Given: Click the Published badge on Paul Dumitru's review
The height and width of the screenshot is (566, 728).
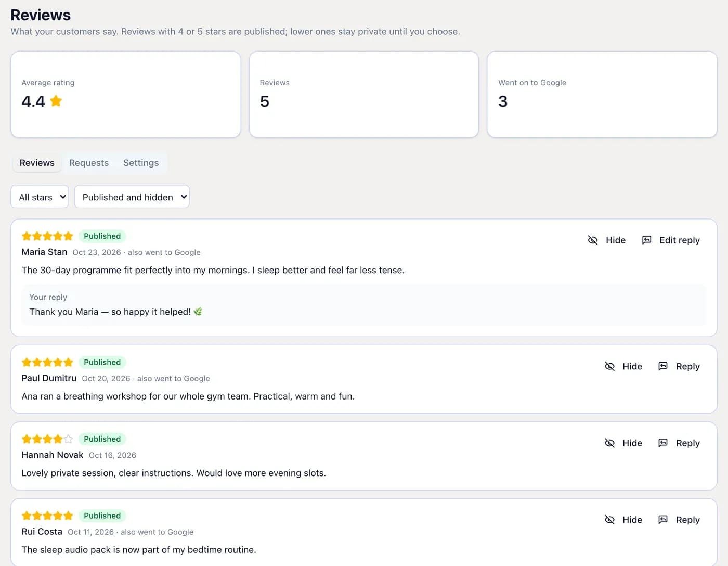Looking at the screenshot, I should point(102,362).
